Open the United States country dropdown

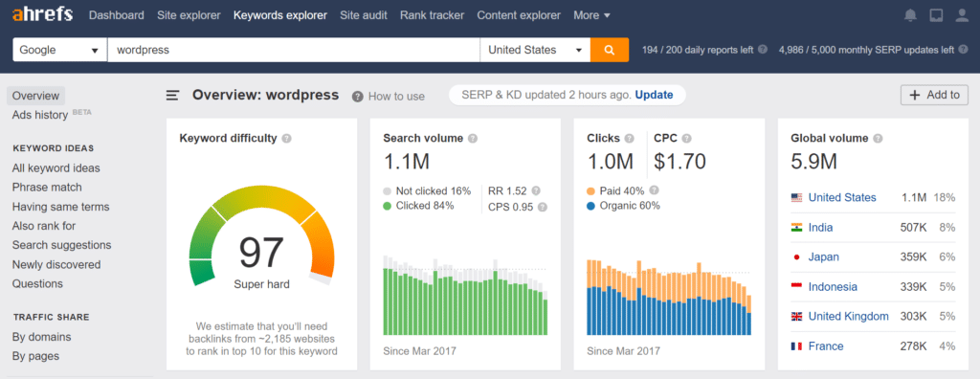click(535, 50)
